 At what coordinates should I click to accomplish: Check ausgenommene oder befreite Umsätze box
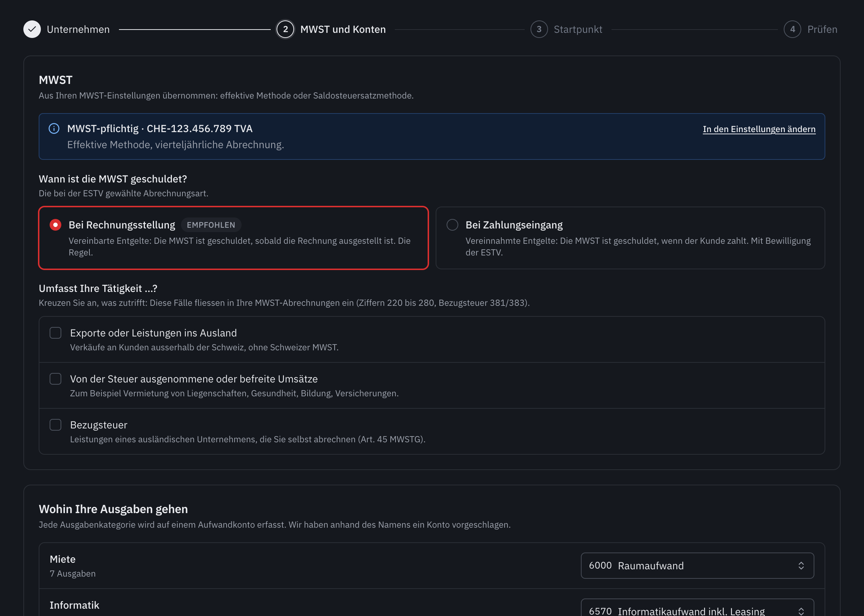pos(55,379)
